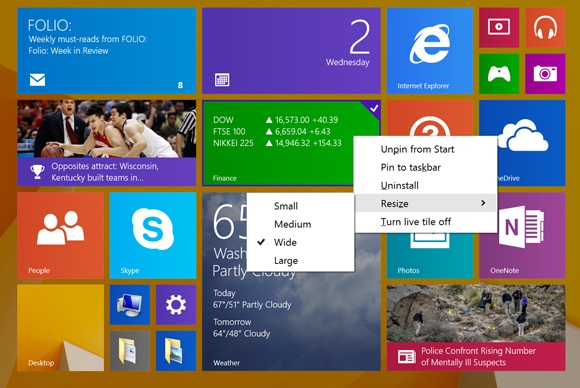Click the Finance tile stock listing
Screen dimensions: 580x388
(x=277, y=131)
